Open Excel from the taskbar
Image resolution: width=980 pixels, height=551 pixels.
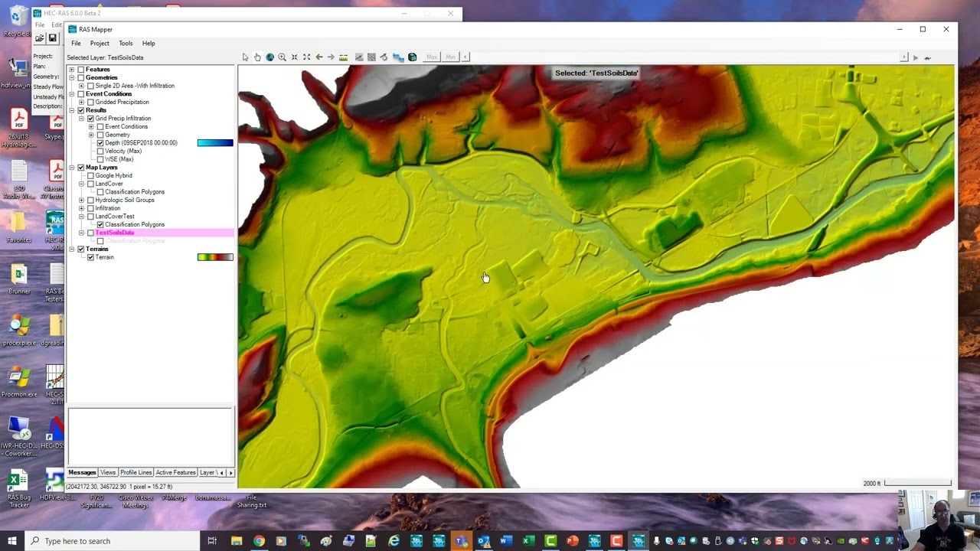(528, 541)
